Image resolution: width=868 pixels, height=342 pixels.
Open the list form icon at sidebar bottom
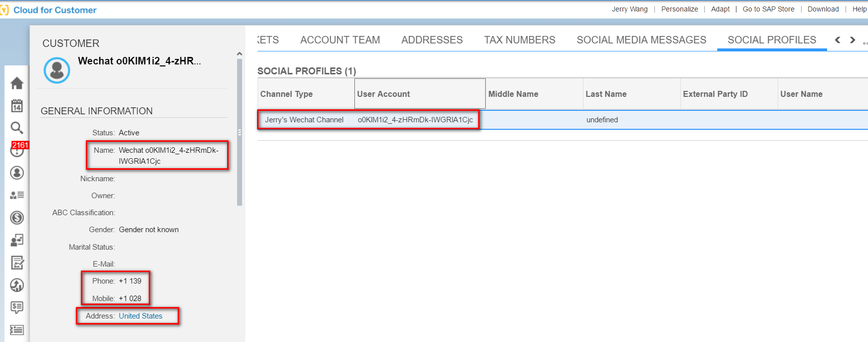coord(17,330)
